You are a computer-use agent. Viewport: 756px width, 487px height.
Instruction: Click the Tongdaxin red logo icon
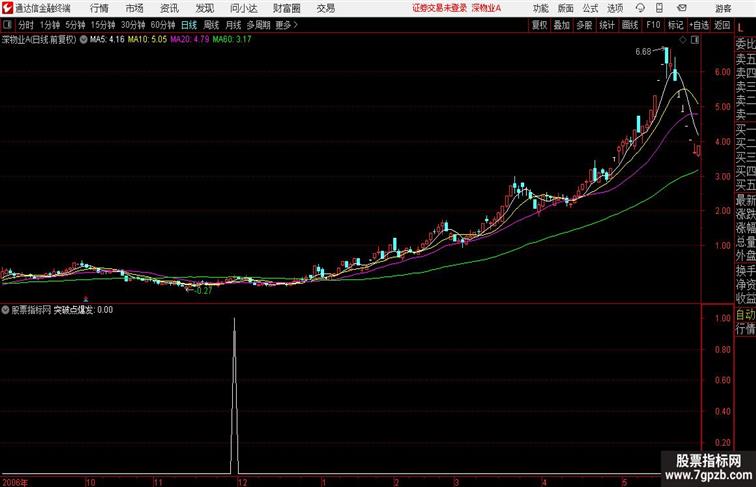click(7, 8)
